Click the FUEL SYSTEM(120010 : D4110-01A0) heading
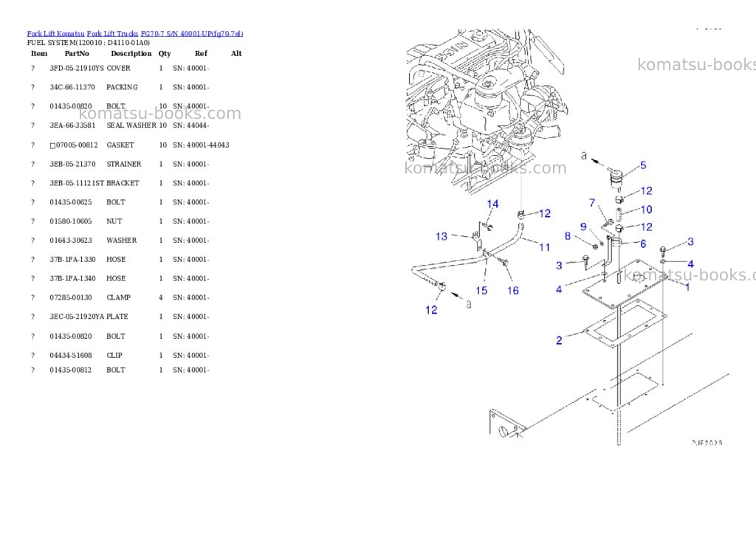This screenshot has height=535, width=756. [x=89, y=42]
